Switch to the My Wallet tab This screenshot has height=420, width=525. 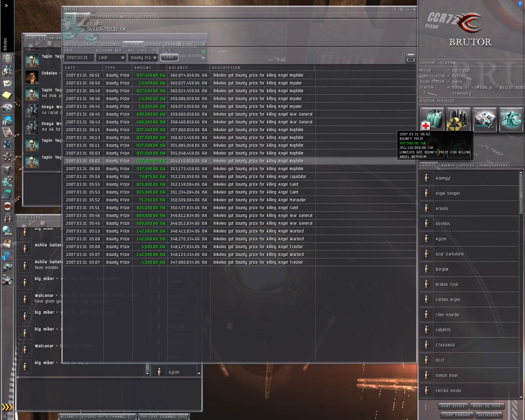point(77,16)
